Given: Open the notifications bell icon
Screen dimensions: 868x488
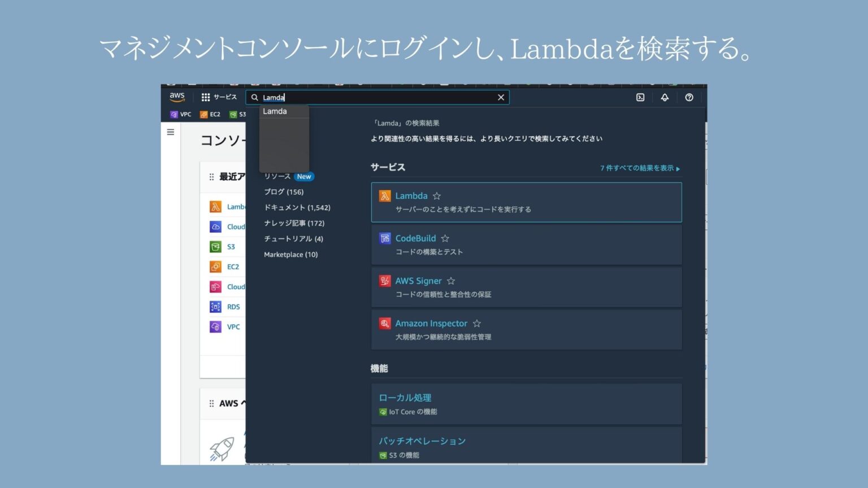Looking at the screenshot, I should [x=664, y=97].
